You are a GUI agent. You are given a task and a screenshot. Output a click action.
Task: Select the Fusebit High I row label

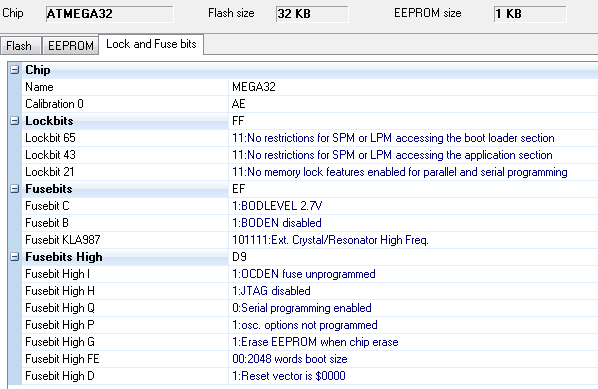point(58,274)
